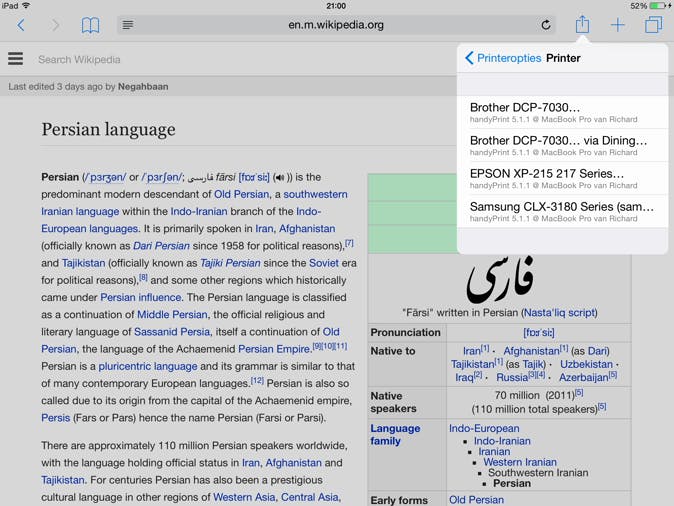Open the Dari Persian link

[161, 246]
